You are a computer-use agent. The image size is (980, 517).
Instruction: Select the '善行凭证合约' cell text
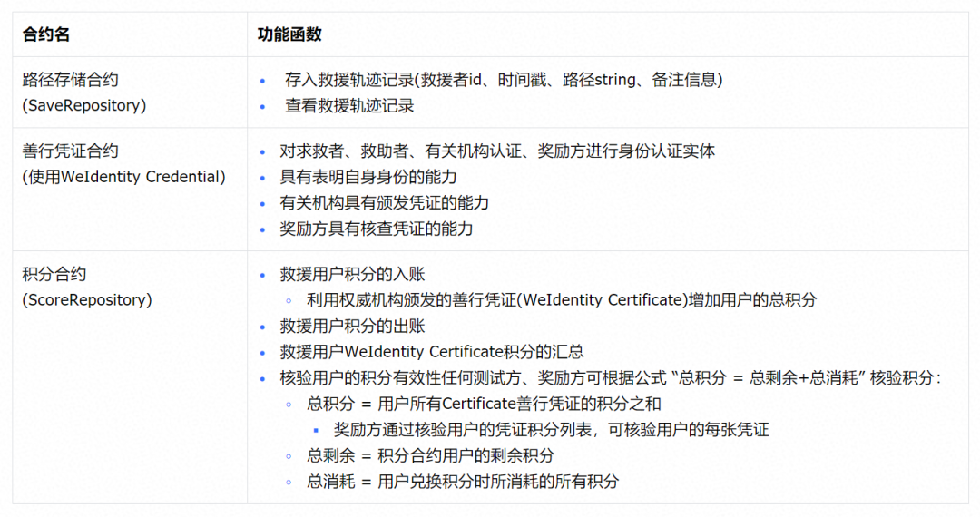coord(70,151)
